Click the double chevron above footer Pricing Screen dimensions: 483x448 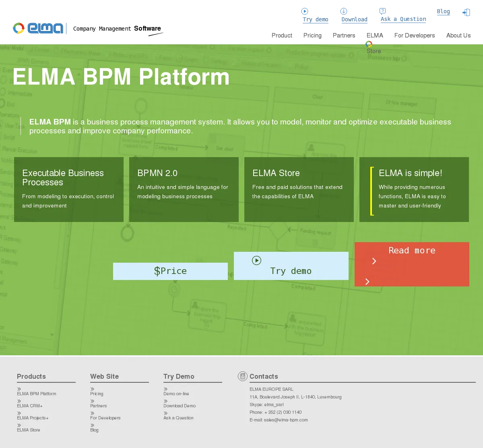(x=92, y=389)
